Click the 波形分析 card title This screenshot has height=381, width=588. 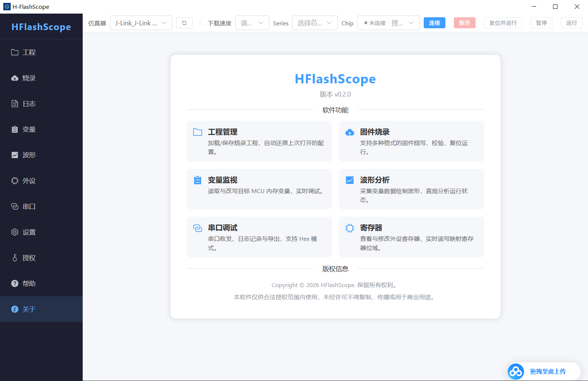[x=375, y=180]
